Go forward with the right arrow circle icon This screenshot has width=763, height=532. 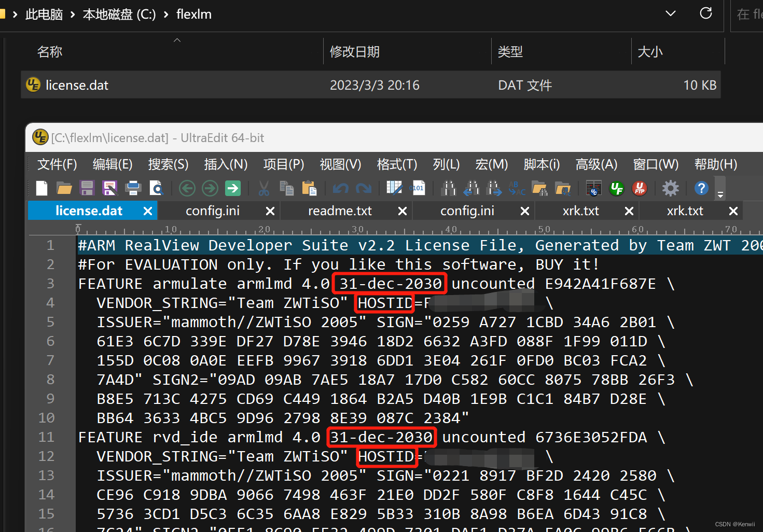point(210,188)
